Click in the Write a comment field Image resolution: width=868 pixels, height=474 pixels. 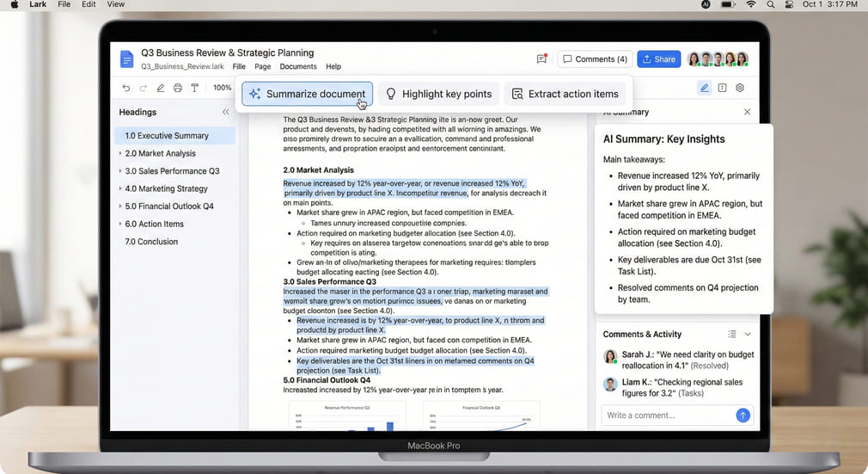click(x=666, y=416)
